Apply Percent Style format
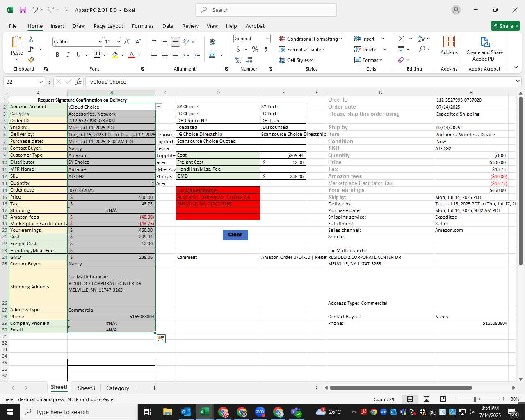Viewport: 525px width, 420px height. click(x=255, y=49)
